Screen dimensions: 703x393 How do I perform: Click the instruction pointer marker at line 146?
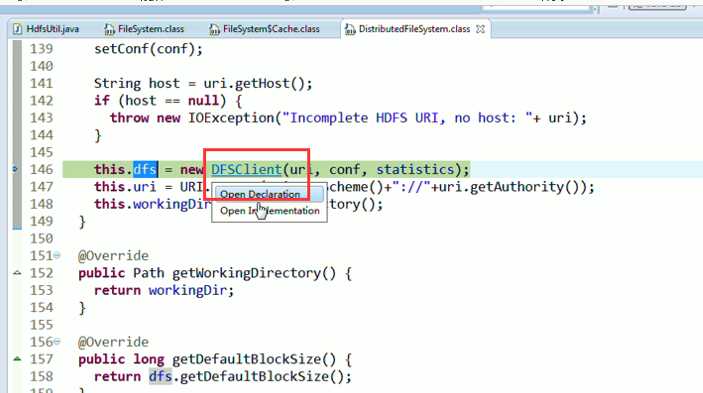15,169
